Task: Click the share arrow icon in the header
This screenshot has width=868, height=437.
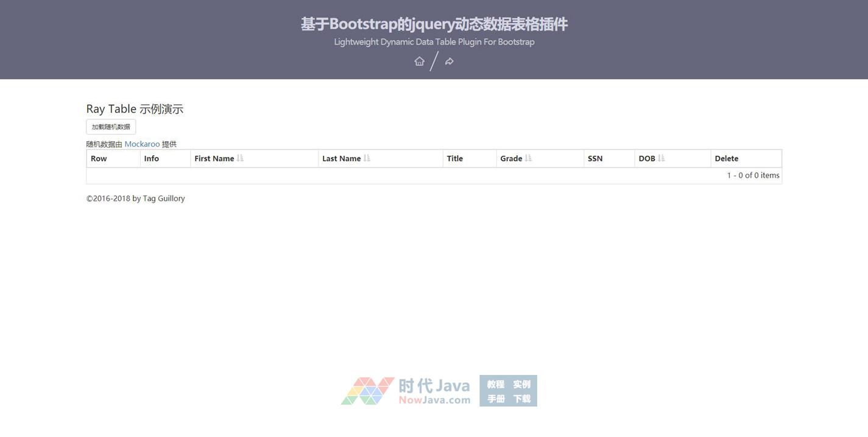Action: click(449, 61)
